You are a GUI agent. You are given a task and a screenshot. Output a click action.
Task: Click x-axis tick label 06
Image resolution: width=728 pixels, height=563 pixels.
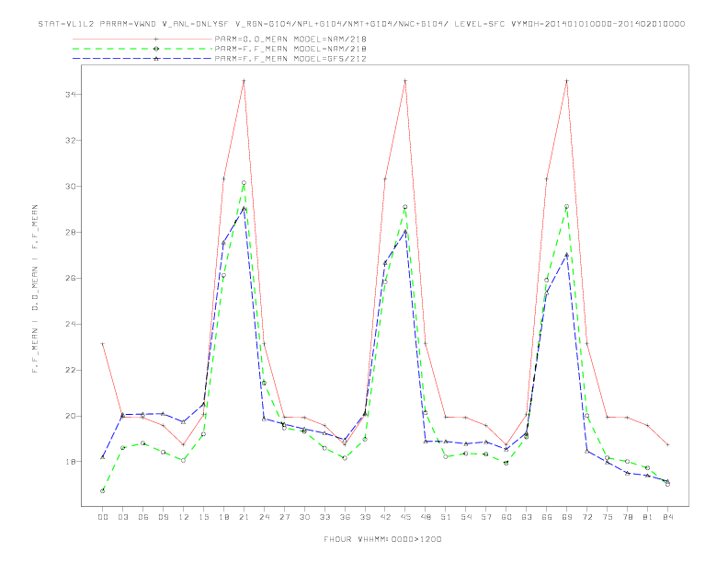(143, 517)
